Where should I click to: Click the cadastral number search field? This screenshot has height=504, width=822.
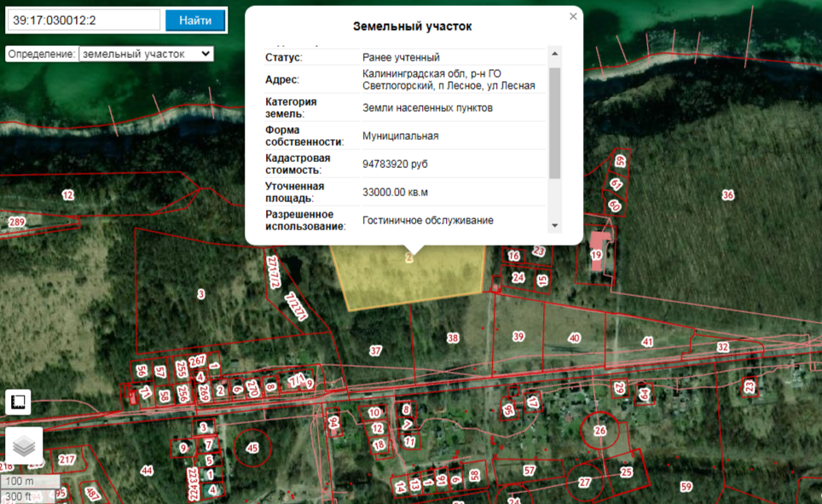pos(83,20)
